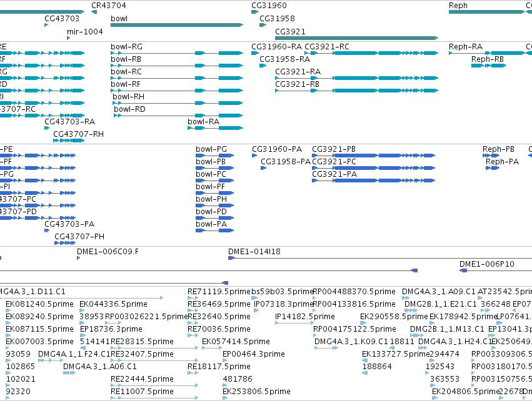Click protein CG31960-PA

coord(254,156)
